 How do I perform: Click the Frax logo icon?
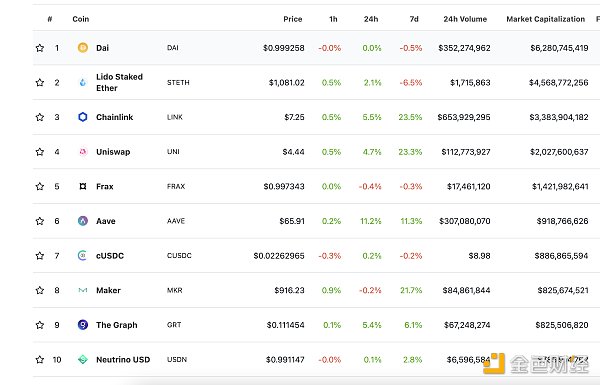click(83, 186)
